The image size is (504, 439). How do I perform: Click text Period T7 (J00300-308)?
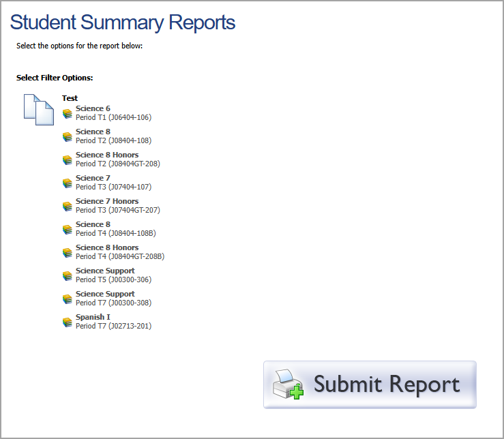113,303
